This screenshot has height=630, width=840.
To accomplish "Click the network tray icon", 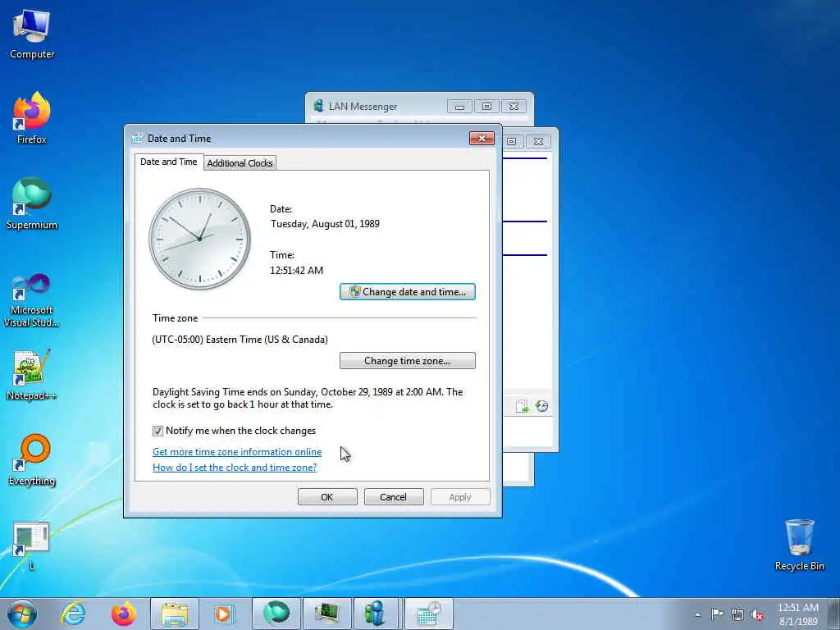I will (x=737, y=614).
